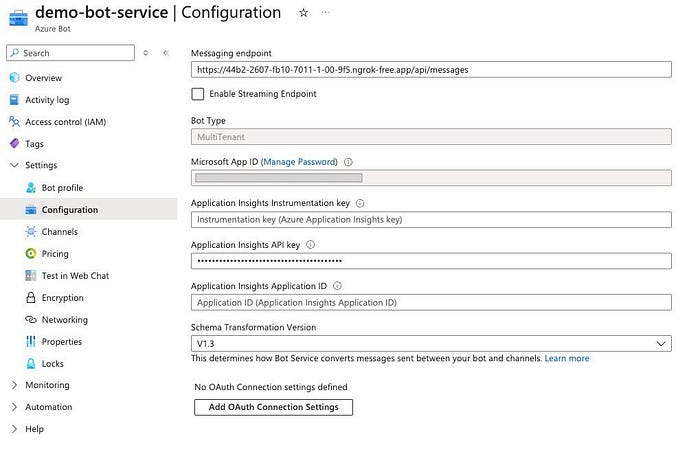700x456 pixels.
Task: Open the Bot profile icon
Action: click(x=32, y=188)
